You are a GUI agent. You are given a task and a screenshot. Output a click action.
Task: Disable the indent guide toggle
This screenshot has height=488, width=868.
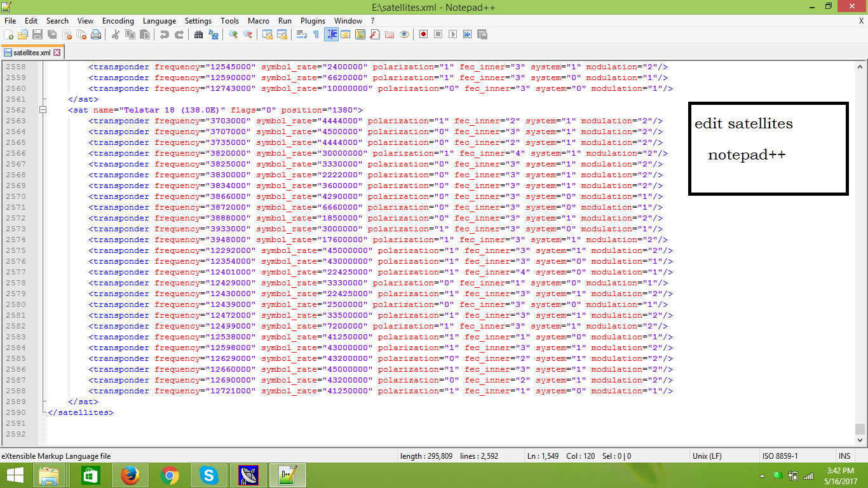click(x=331, y=34)
